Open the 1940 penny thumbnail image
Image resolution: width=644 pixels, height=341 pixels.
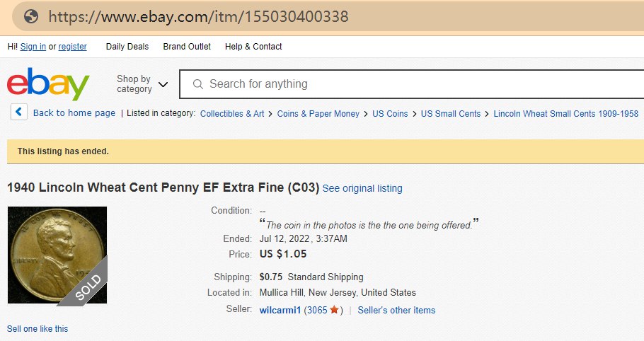tap(57, 255)
